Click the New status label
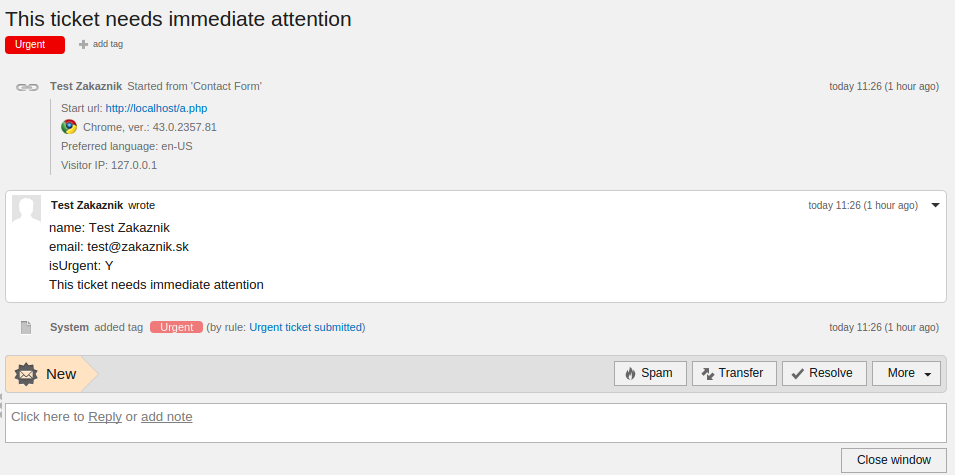This screenshot has height=475, width=955. coord(61,374)
